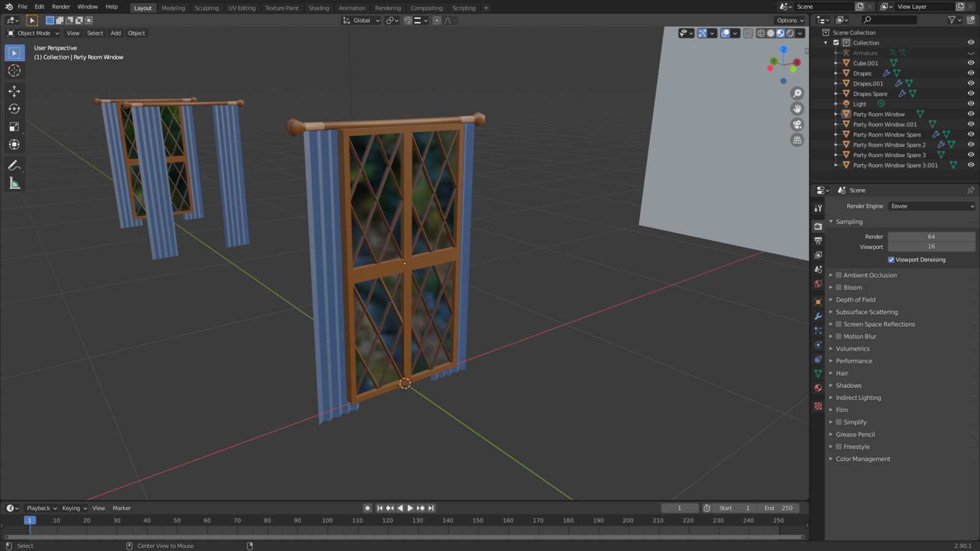Open the UV Editing workspace tab
This screenshot has width=980, height=551.
[x=242, y=8]
